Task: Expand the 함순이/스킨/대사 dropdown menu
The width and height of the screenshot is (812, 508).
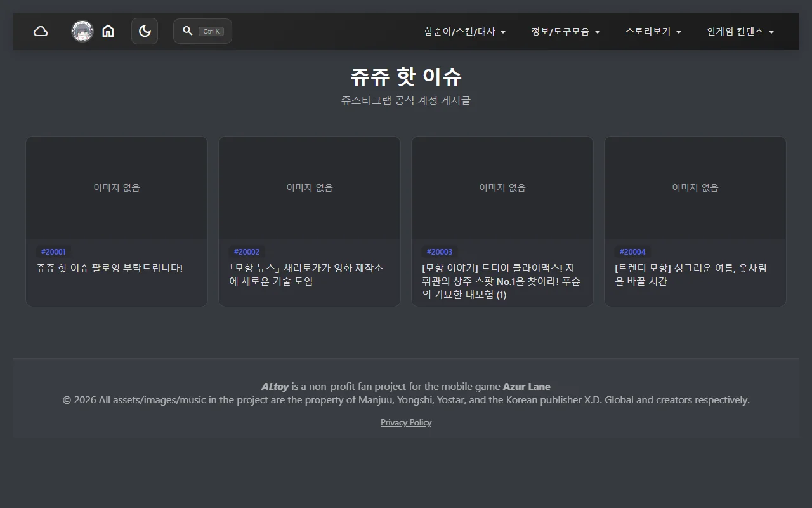Action: [464, 31]
